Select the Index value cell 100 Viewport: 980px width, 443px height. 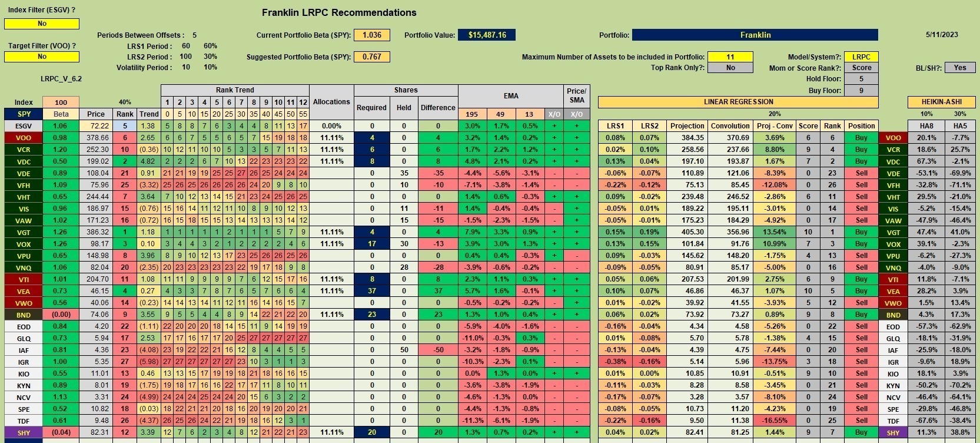pos(61,103)
